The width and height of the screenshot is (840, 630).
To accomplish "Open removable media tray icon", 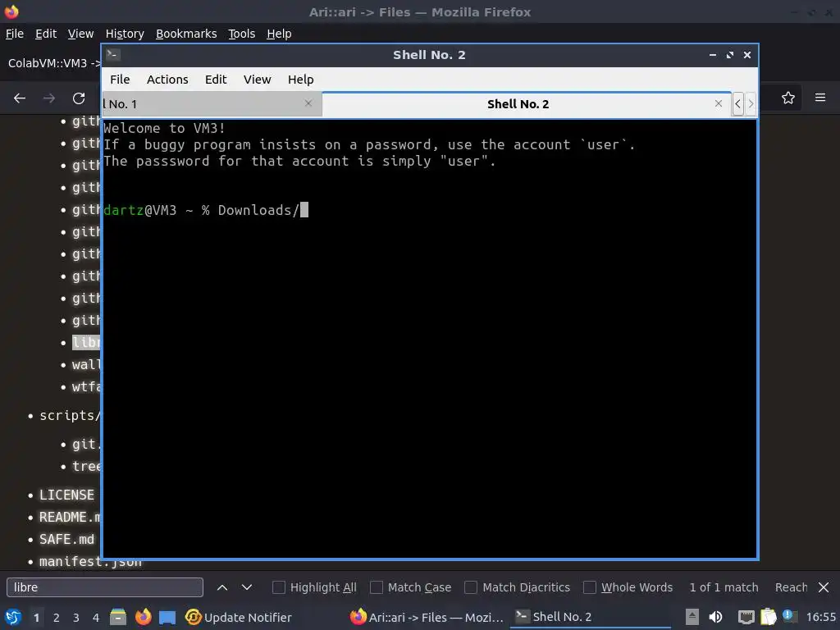I will coord(692,617).
